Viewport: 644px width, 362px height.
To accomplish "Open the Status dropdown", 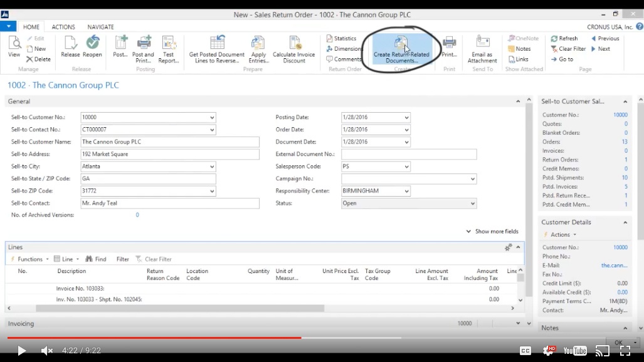I will click(472, 204).
